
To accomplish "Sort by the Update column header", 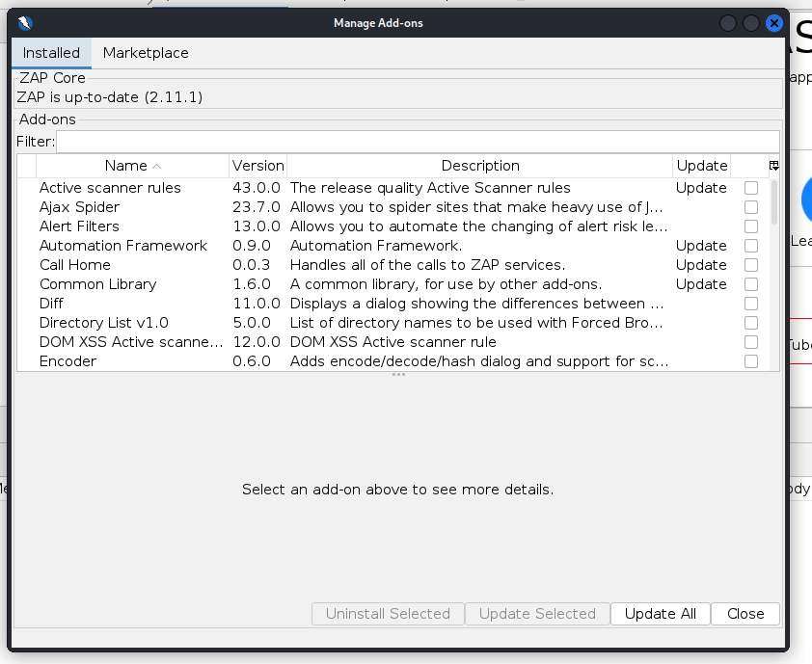I will coord(702,166).
